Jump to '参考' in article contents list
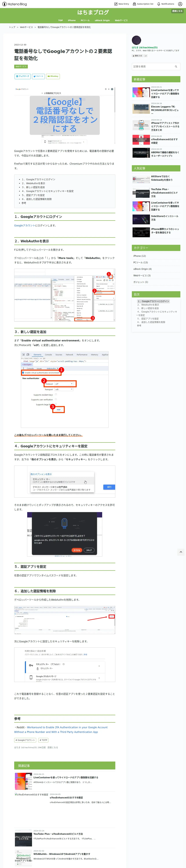This screenshot has width=186, height=868. click(24, 203)
